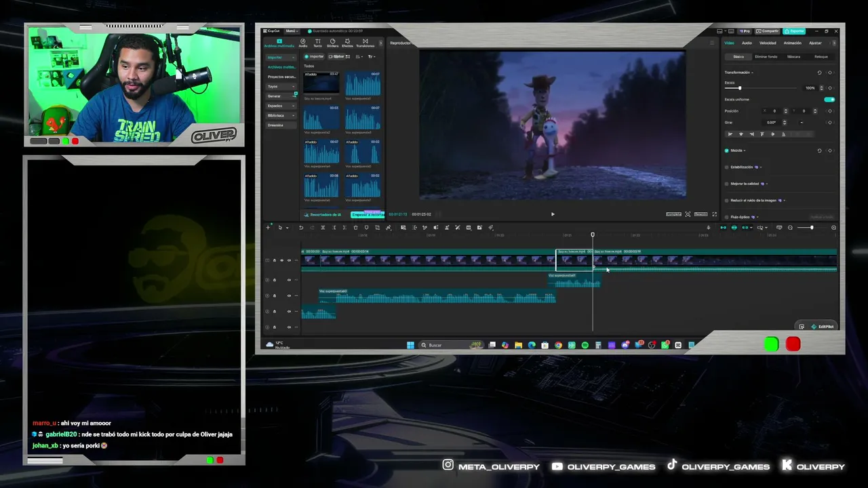Enable the Flujo óptico checkbox
Screen dimensions: 868x488
coord(726,217)
